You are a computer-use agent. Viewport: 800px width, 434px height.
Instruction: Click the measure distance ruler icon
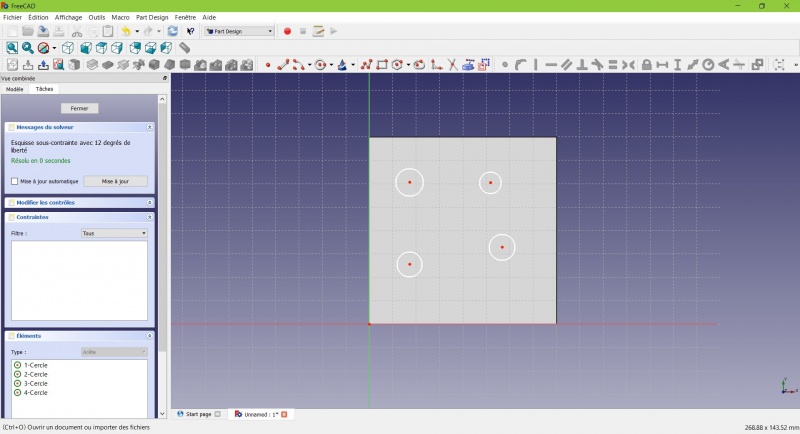[184, 48]
